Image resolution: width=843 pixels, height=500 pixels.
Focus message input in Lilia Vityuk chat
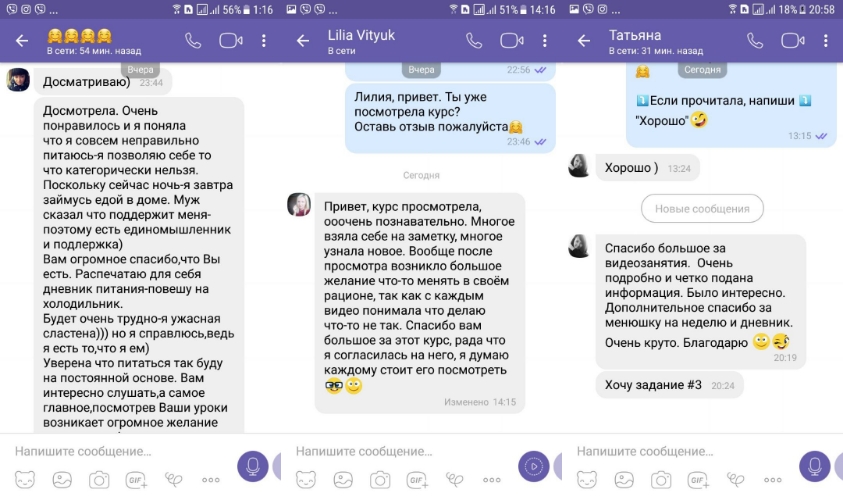(398, 451)
